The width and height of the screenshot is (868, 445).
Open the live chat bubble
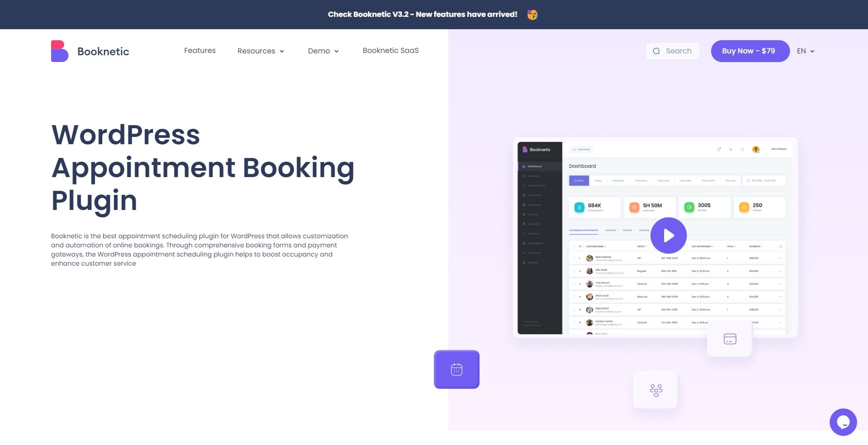coord(843,422)
